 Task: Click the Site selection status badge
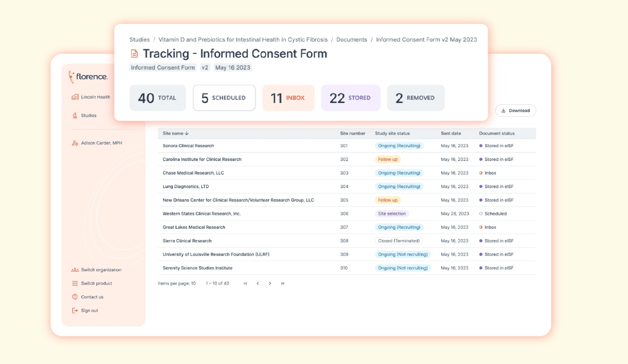[392, 214]
